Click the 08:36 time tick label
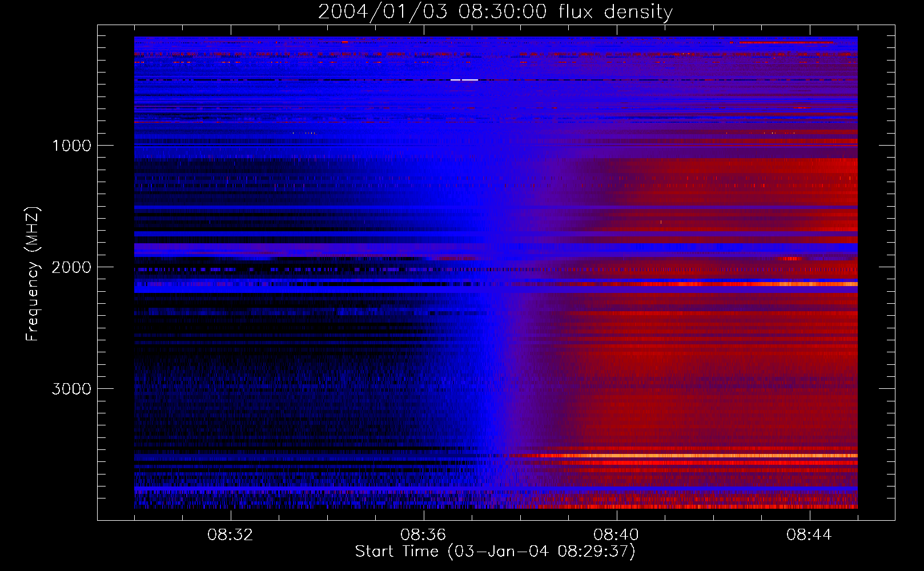This screenshot has height=571, width=924. 424,535
